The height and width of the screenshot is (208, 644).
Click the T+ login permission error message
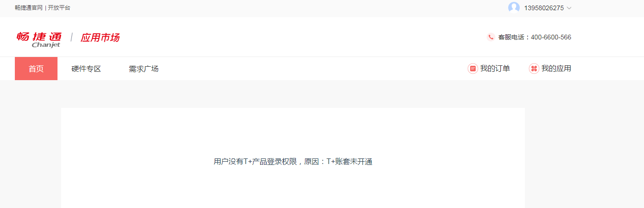click(x=293, y=162)
